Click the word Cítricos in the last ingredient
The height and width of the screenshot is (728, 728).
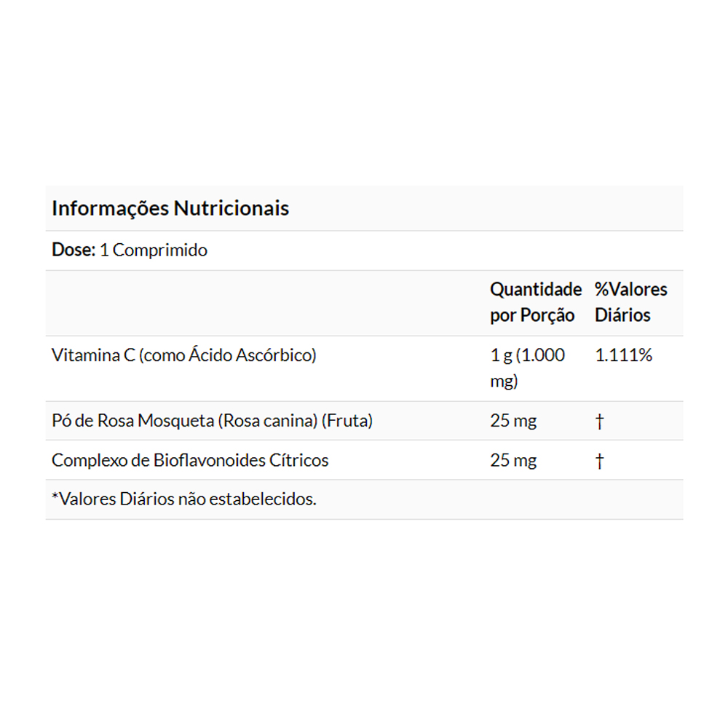[302, 460]
